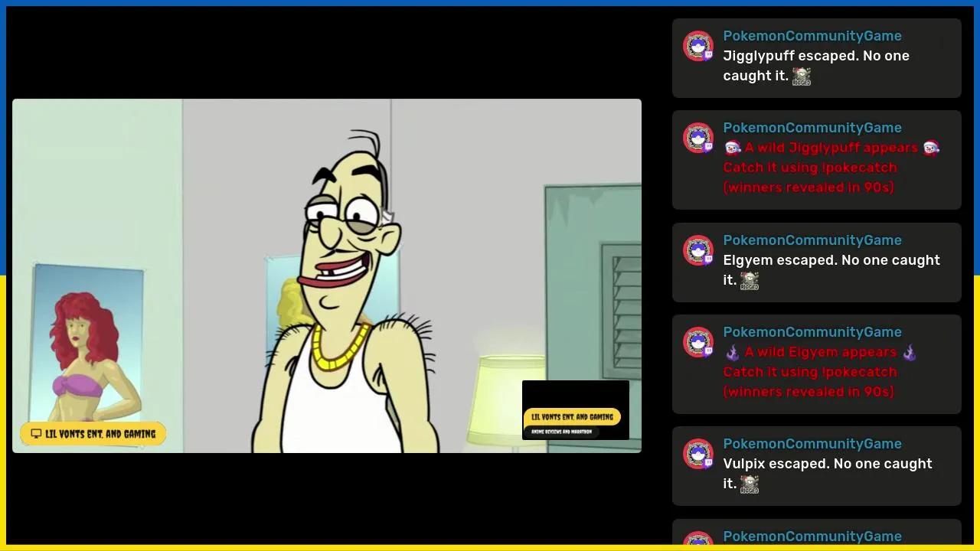The height and width of the screenshot is (551, 980).
Task: Click the red 'A wild Elgyem appears' message
Action: click(820, 372)
